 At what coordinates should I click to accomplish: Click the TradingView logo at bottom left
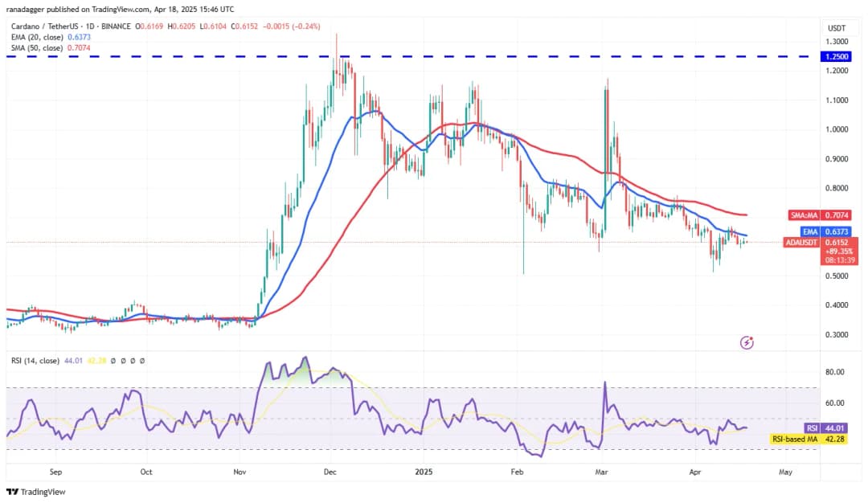click(36, 492)
